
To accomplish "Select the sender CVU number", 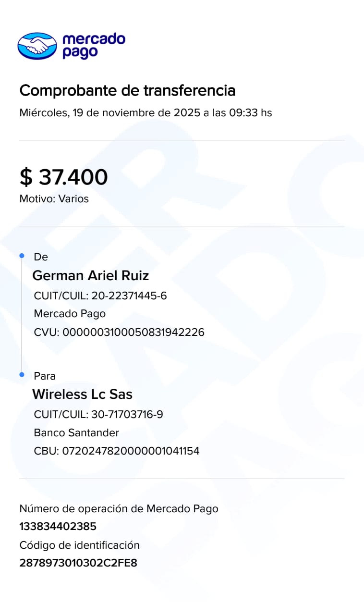I will click(x=119, y=332).
